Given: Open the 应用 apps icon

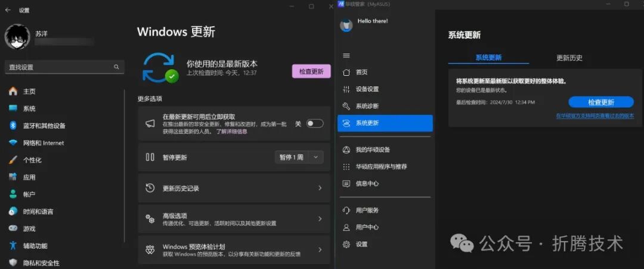Looking at the screenshot, I should click(x=13, y=177).
